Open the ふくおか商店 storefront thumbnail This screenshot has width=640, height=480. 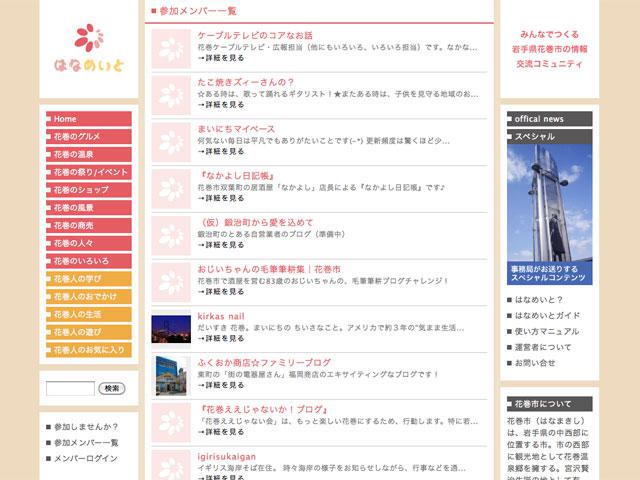[x=171, y=375]
